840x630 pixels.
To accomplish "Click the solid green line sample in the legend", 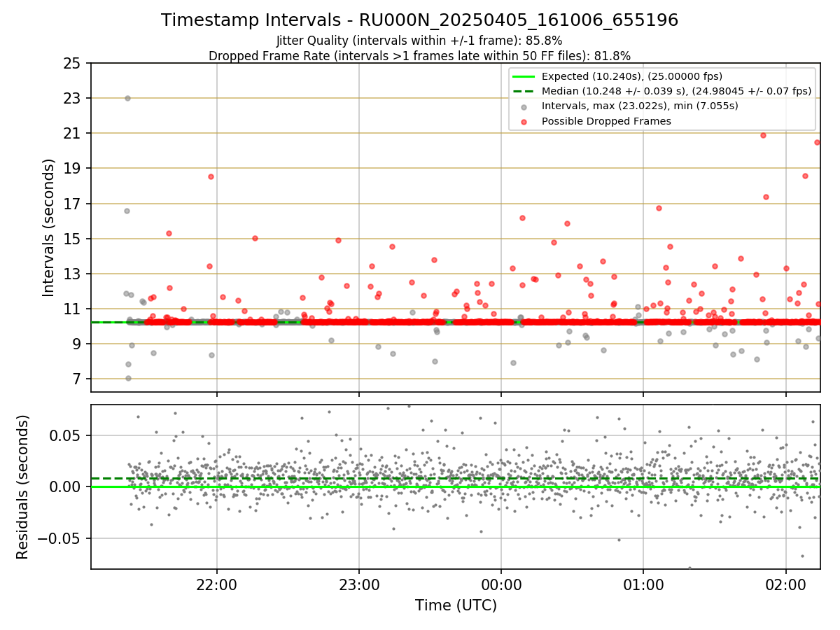I will [x=524, y=76].
